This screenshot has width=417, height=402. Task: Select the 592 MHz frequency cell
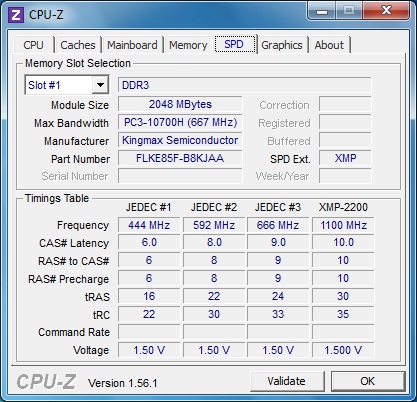coord(214,225)
